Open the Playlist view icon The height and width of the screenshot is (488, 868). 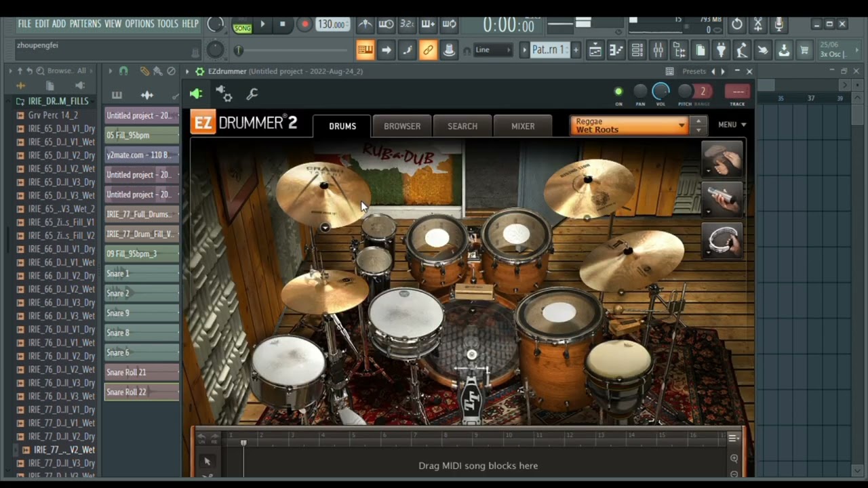click(595, 50)
